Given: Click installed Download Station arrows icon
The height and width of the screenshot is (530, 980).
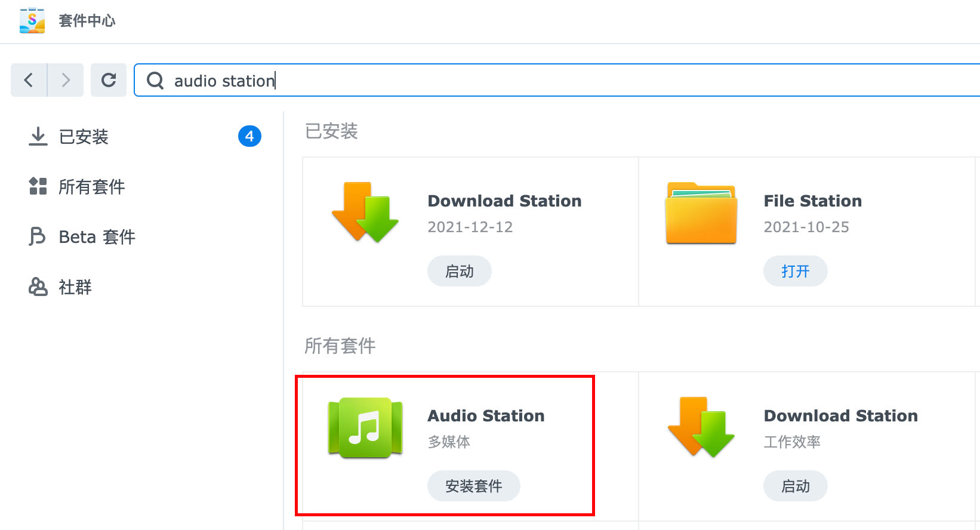Looking at the screenshot, I should [365, 213].
